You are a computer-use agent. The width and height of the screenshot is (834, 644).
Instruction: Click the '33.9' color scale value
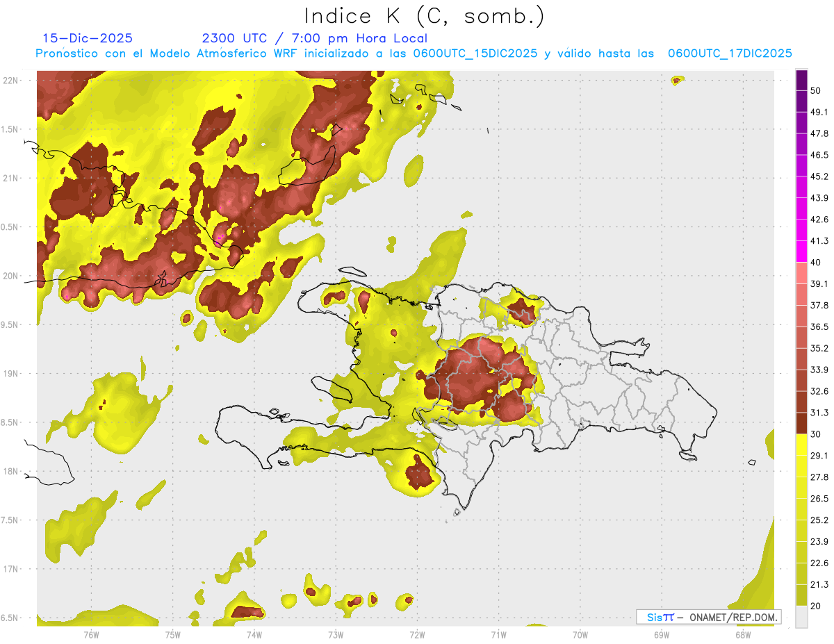click(820, 370)
